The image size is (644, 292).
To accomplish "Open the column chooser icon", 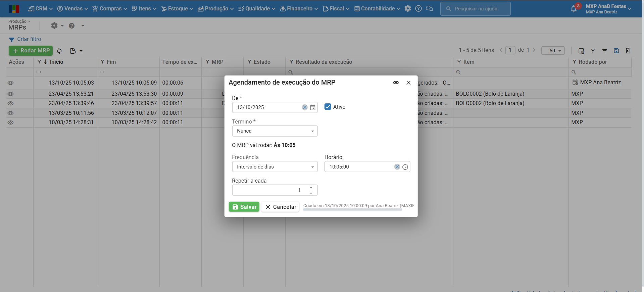I will pyautogui.click(x=582, y=51).
